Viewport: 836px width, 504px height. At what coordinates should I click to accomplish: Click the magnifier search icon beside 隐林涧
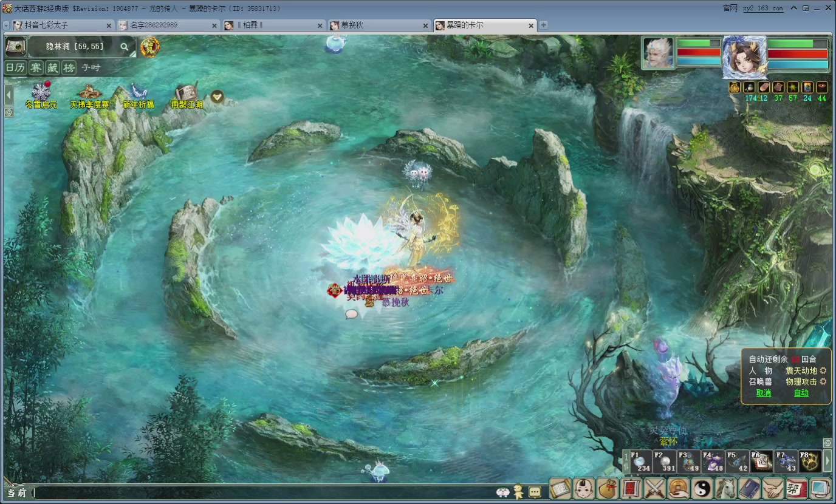[x=125, y=46]
